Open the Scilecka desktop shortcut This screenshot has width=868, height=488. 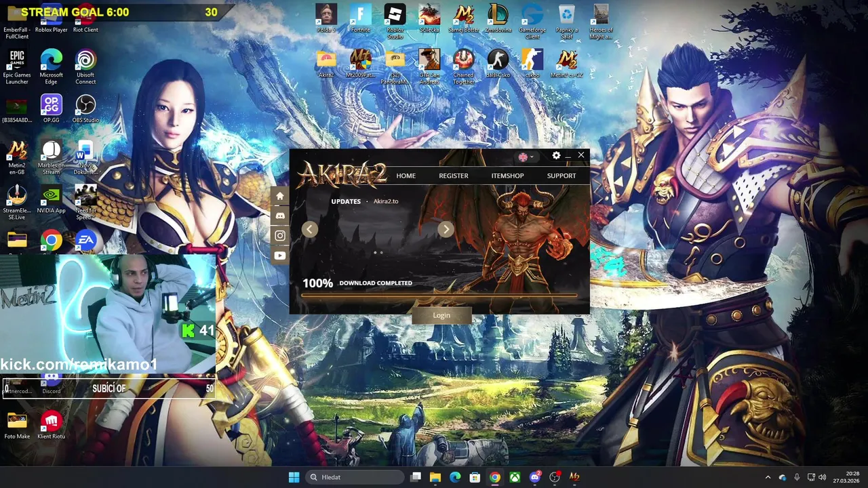[429, 20]
